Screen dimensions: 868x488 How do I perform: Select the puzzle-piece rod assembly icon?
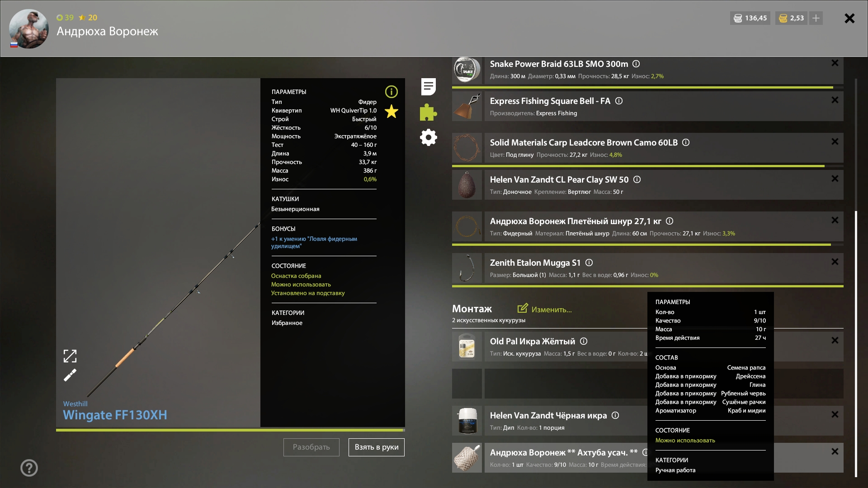click(x=428, y=112)
